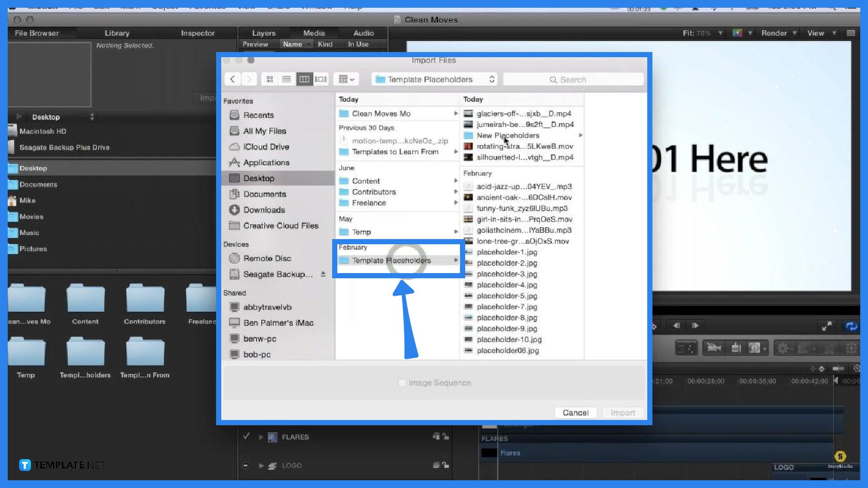Open the Template Placeholders location popup menu

coord(434,79)
